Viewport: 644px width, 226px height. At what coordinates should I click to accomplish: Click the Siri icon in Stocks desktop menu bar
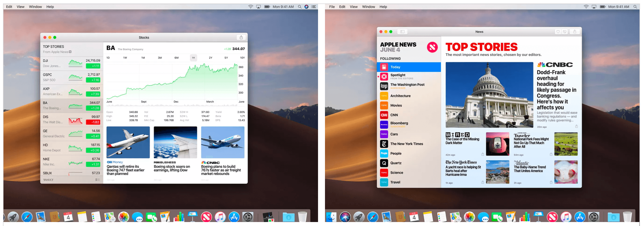(306, 7)
